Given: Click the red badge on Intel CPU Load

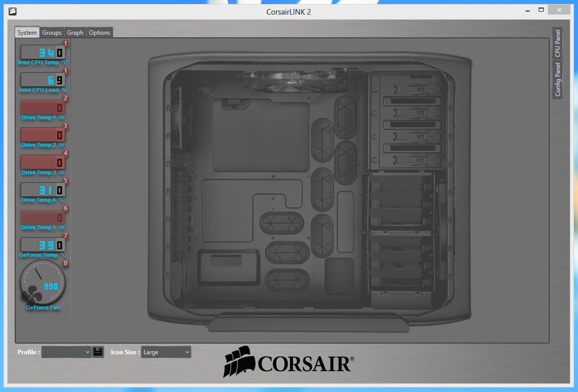Looking at the screenshot, I should click(65, 71).
